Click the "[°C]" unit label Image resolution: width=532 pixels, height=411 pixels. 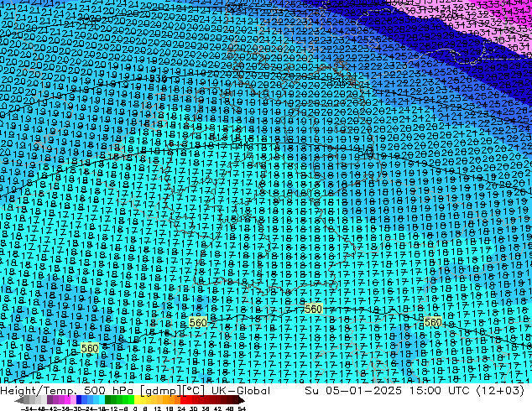(x=193, y=391)
